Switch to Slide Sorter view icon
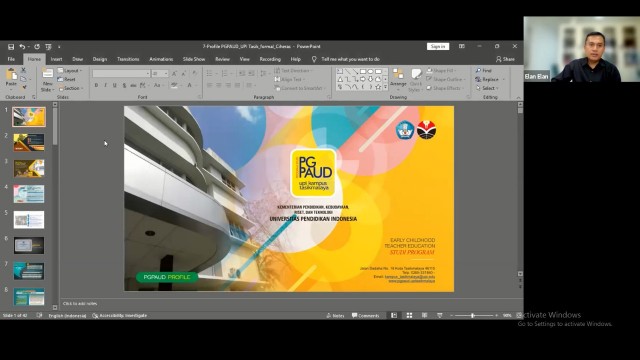This screenshot has height=360, width=640. [x=409, y=316]
